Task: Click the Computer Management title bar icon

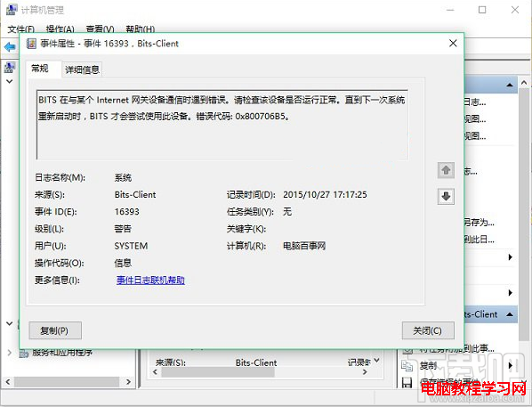Action: [12, 10]
